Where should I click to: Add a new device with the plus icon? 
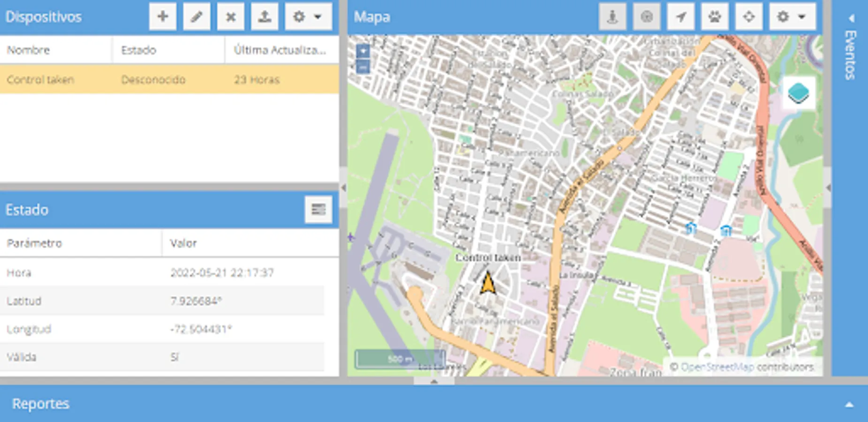[163, 16]
